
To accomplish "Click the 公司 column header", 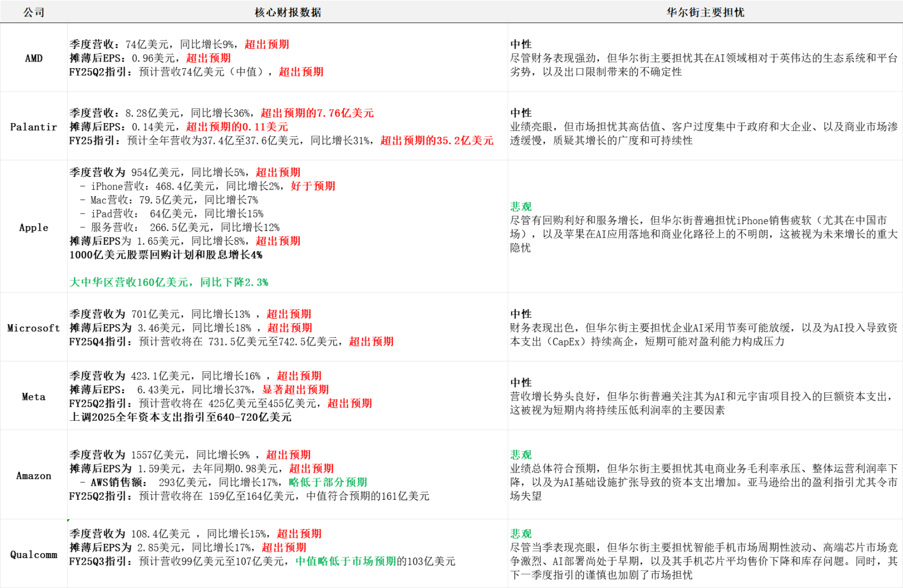I will (x=34, y=12).
